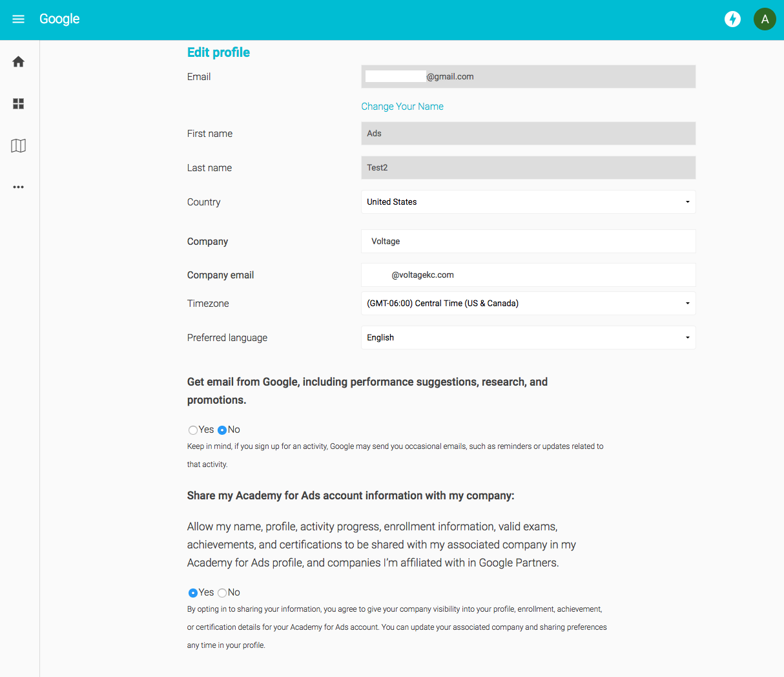The height and width of the screenshot is (677, 784).
Task: Click the Last name field showing Test2
Action: tap(528, 168)
